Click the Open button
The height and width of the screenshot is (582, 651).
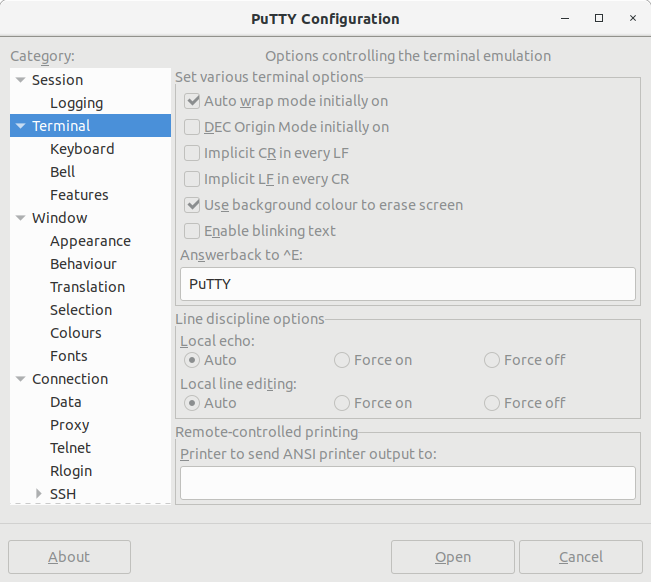(453, 557)
